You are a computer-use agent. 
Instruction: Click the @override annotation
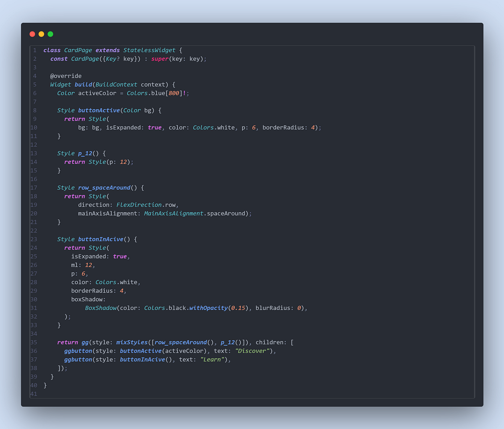pyautogui.click(x=66, y=76)
